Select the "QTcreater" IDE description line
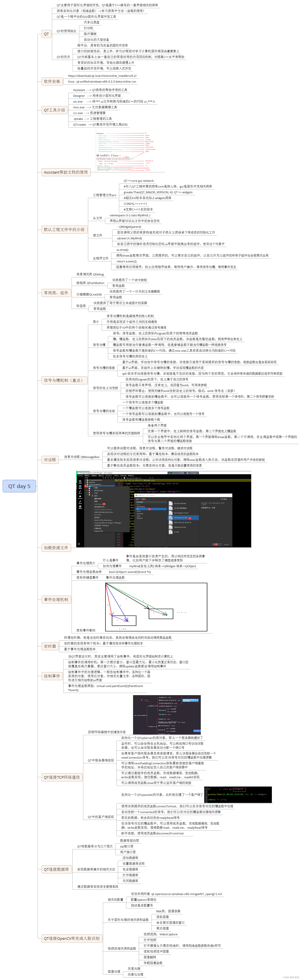 point(100,124)
